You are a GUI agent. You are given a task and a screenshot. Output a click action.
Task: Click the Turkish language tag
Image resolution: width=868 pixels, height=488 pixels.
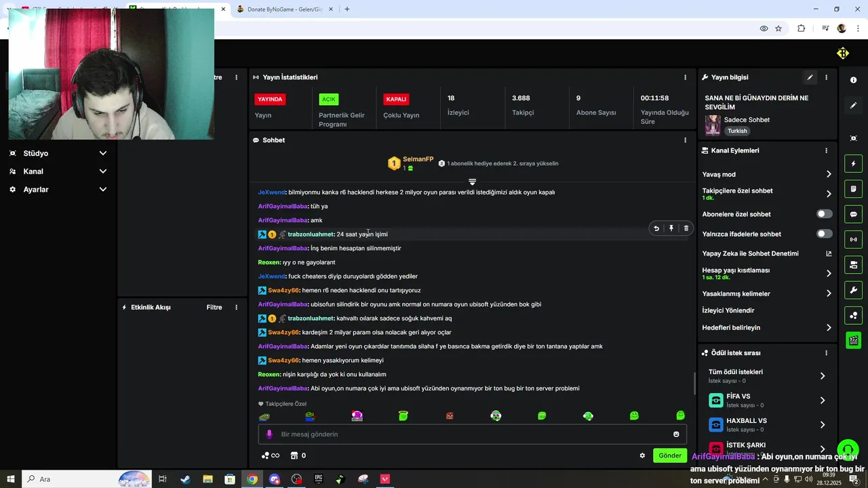pos(737,131)
